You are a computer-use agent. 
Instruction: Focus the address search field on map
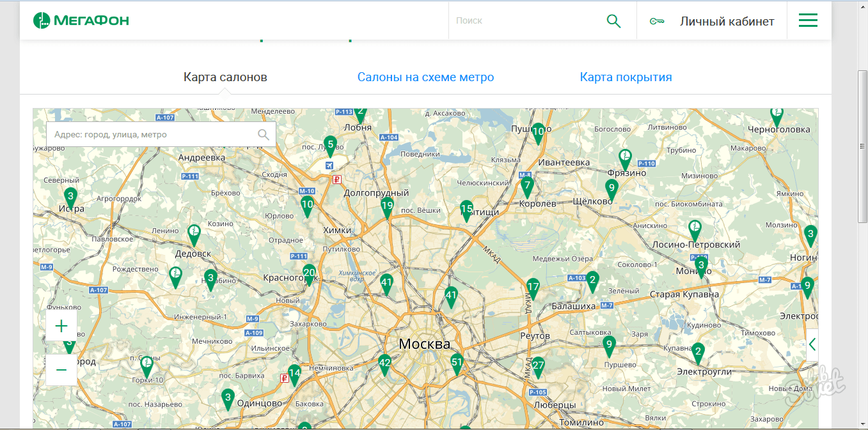150,134
